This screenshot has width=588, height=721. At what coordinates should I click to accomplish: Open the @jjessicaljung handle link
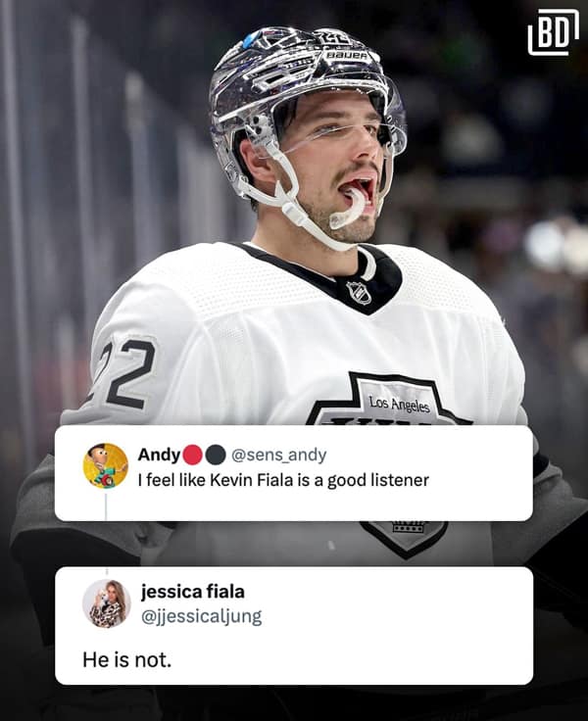tap(201, 616)
